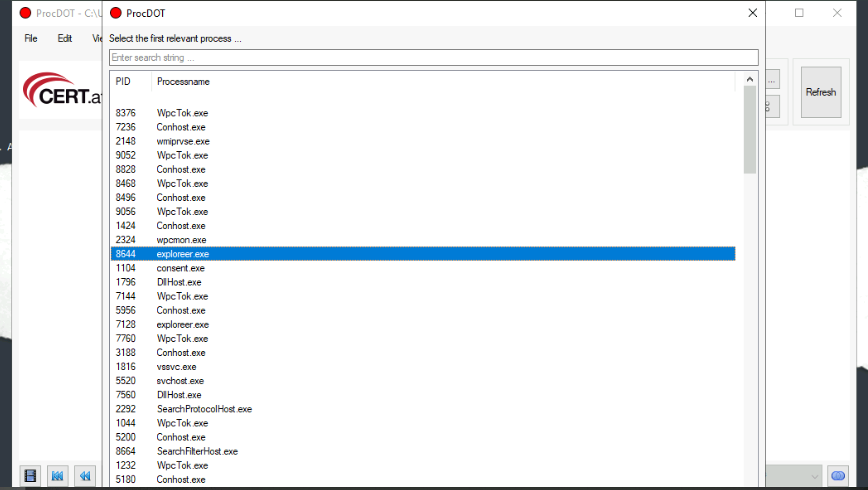Click the rewind frame button
Viewport: 868px width, 490px height.
85,476
